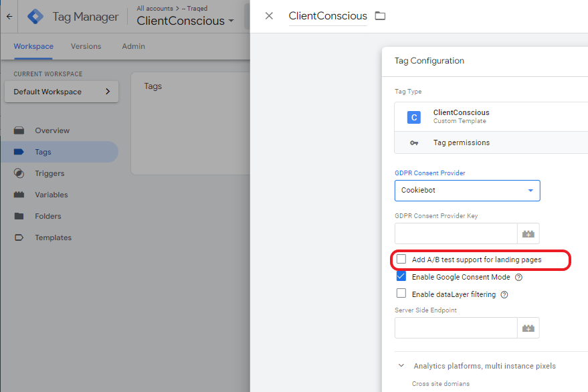The width and height of the screenshot is (588, 392).
Task: Click the Tag Manager logo icon
Action: 35,17
